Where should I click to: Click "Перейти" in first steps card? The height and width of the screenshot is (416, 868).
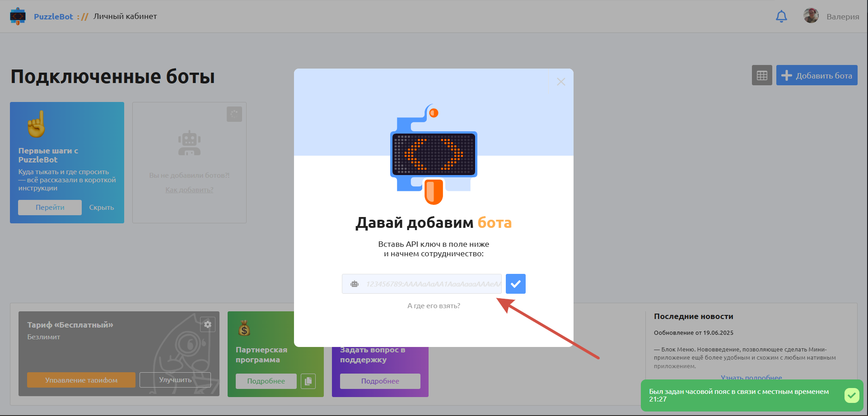[x=50, y=208]
